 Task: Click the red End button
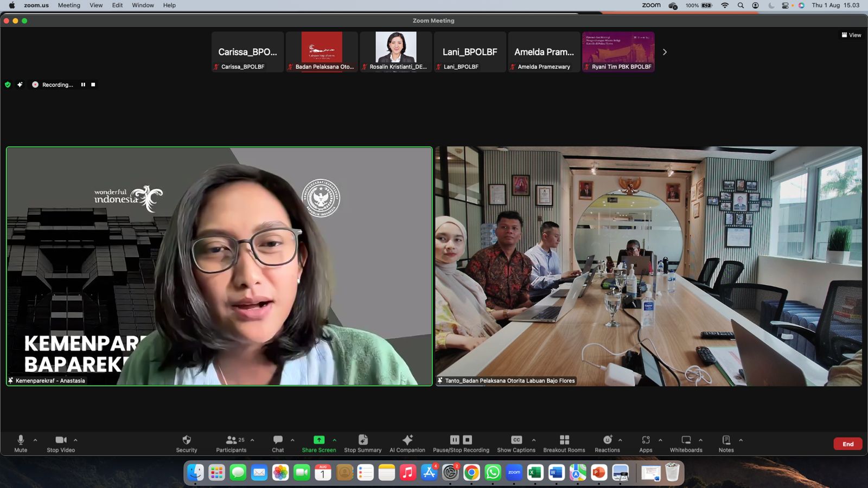(848, 444)
